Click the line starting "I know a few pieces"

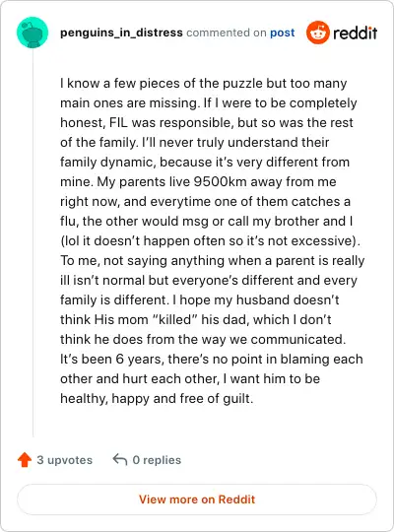click(204, 83)
